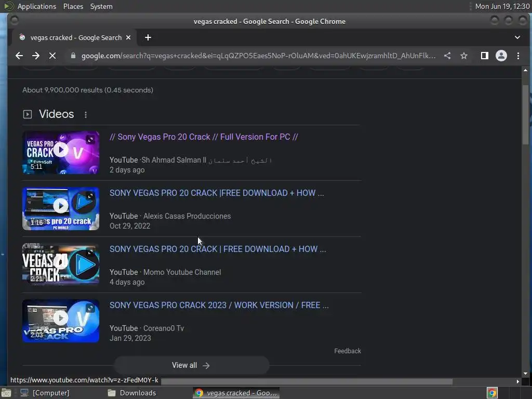Image resolution: width=532 pixels, height=399 pixels.
Task: Go forward in browser history
Action: [36, 56]
